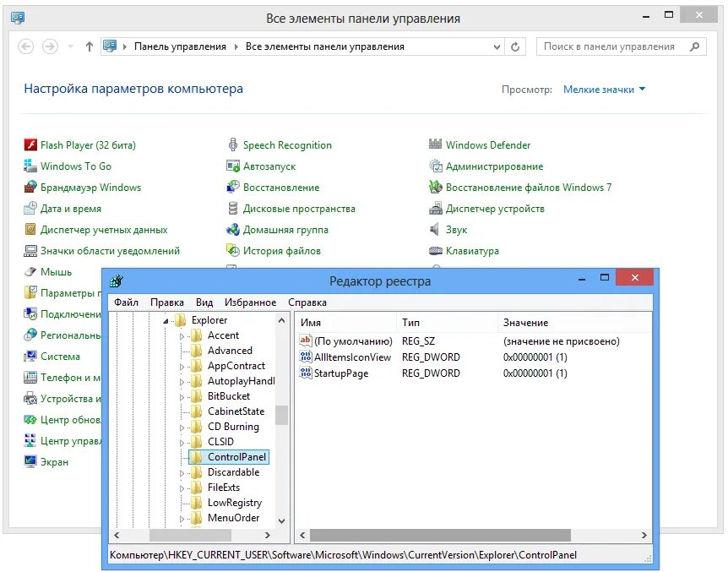Open Дата и время icon
The width and height of the screenshot is (728, 572).
pos(30,209)
